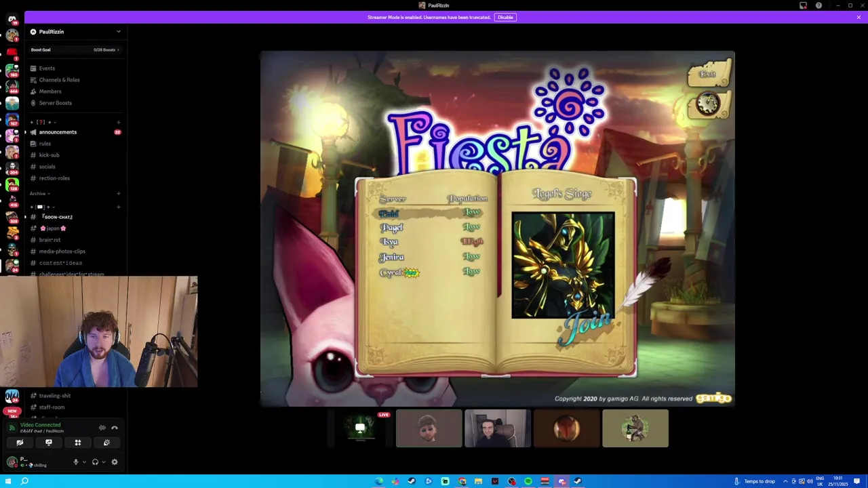Viewport: 868px width, 488px height.
Task: Select the LIVE stream tile
Action: click(x=360, y=428)
